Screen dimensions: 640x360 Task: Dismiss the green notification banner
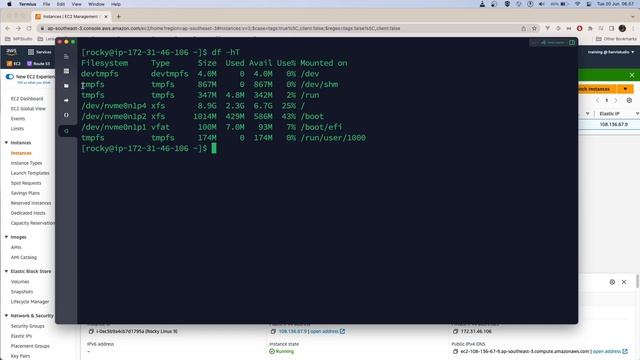pos(632,75)
